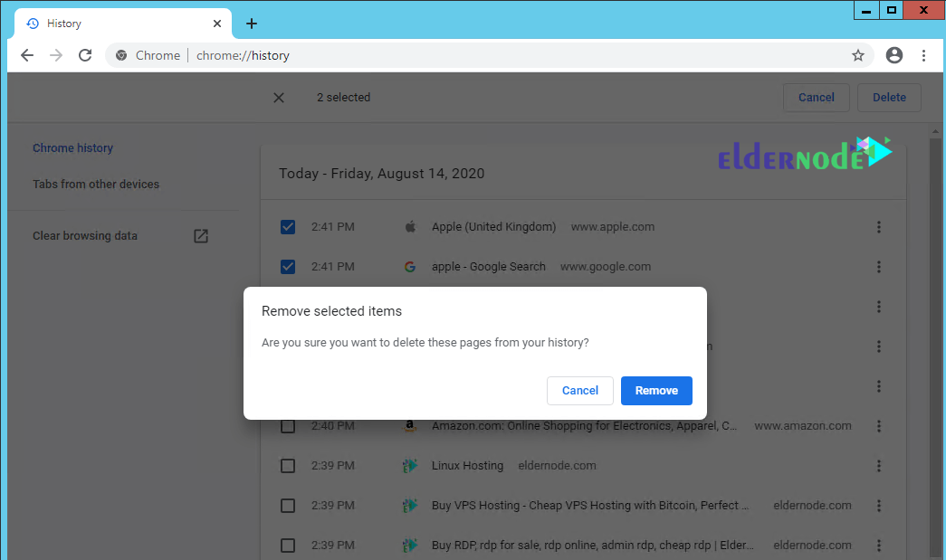Image resolution: width=946 pixels, height=560 pixels.
Task: Open Chrome history in the sidebar
Action: coord(73,147)
